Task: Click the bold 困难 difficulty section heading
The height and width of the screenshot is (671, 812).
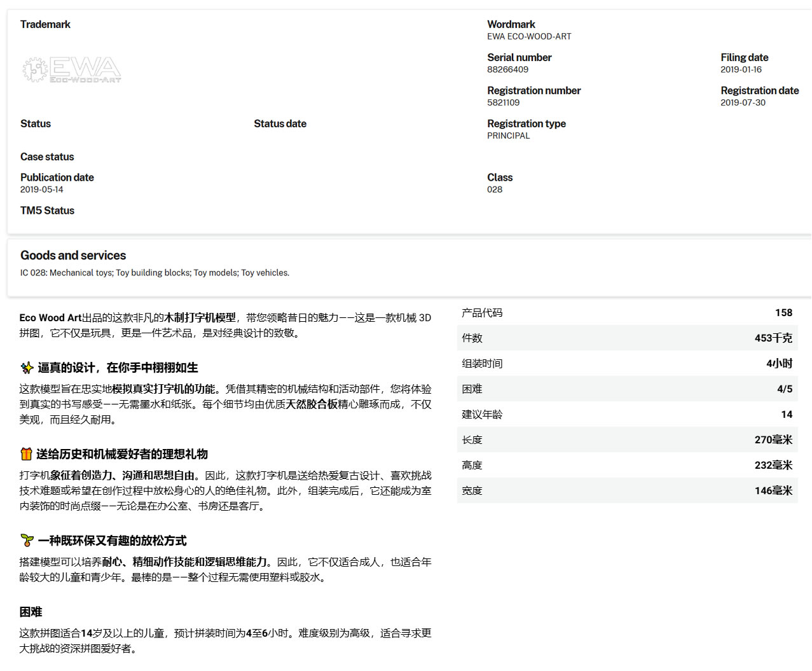Action: 31,611
